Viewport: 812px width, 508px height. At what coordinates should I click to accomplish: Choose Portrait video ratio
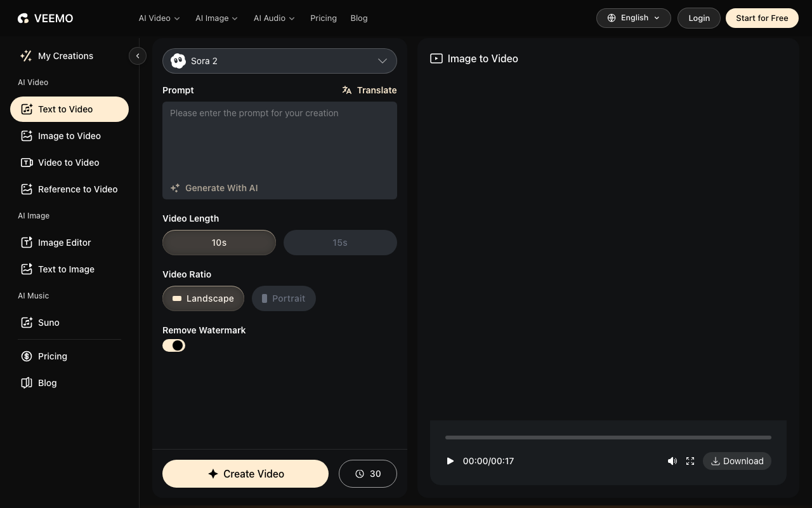[x=284, y=298]
